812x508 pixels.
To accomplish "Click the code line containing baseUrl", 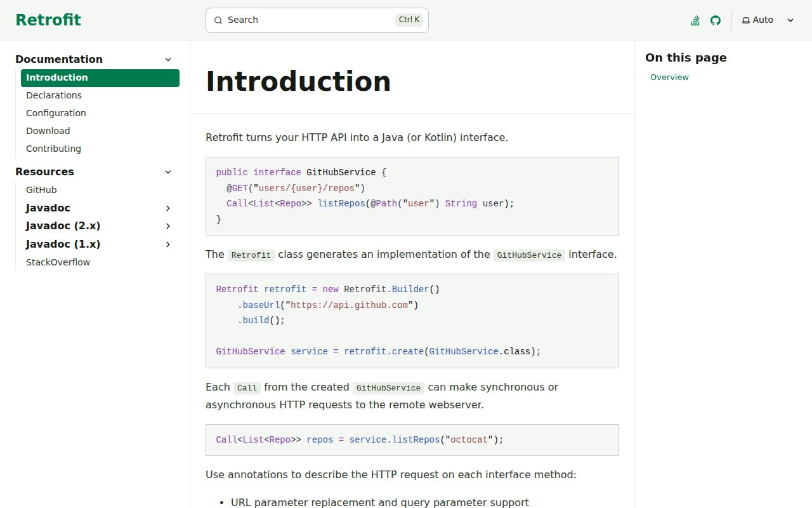I will pyautogui.click(x=328, y=305).
